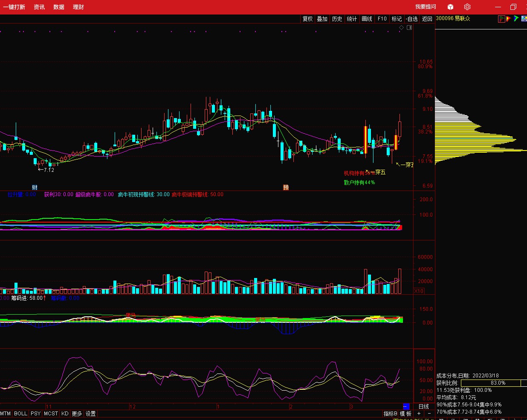The width and height of the screenshot is (527, 420).
Task: Click 70%成本7.72-8.74集中6.8% text
Action: pyautogui.click(x=469, y=412)
